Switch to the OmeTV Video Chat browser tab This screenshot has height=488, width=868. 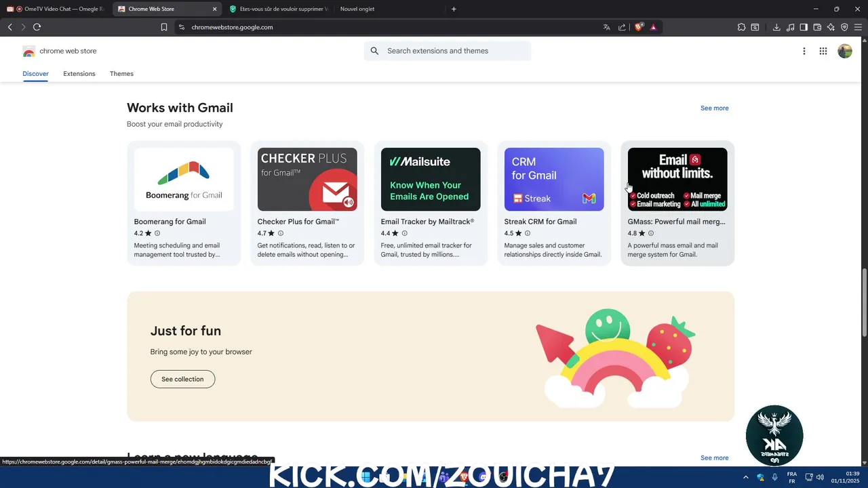pyautogui.click(x=56, y=9)
